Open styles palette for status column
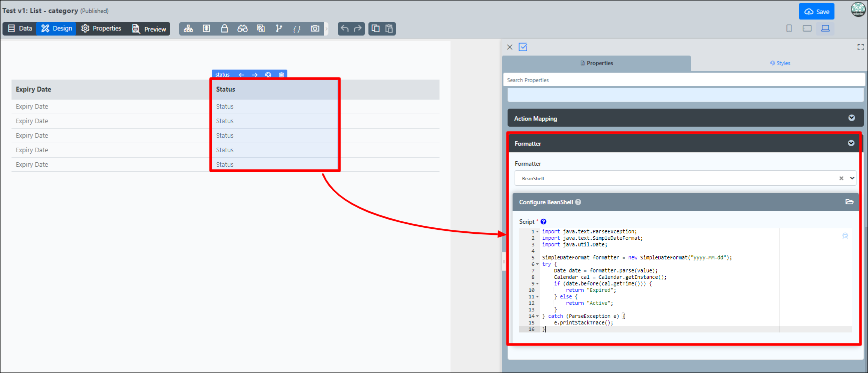868x373 pixels. (268, 75)
